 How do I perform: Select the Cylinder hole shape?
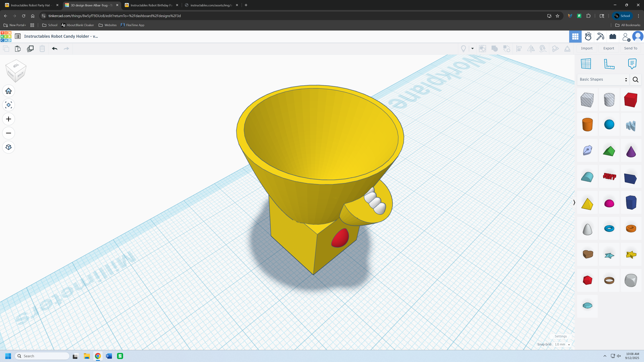pyautogui.click(x=609, y=100)
